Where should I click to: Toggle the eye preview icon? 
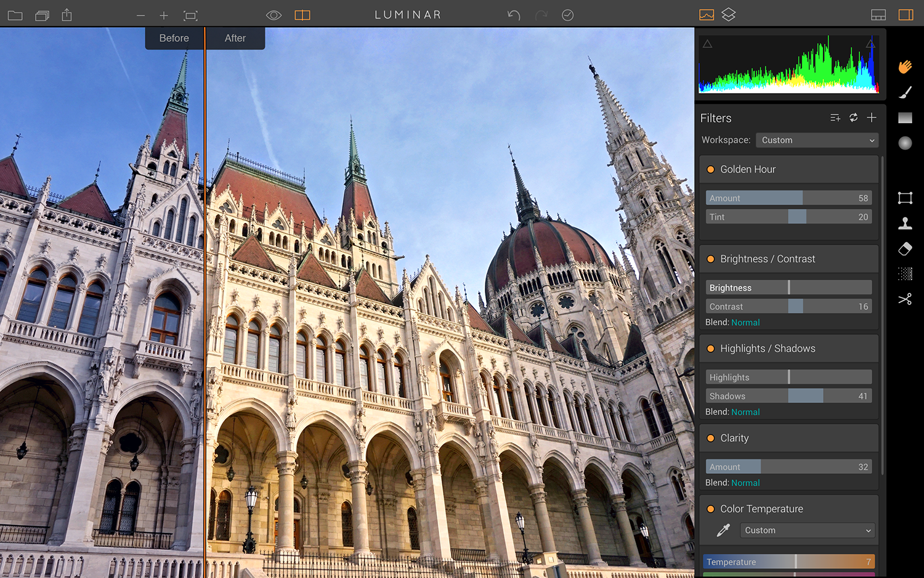coord(274,15)
